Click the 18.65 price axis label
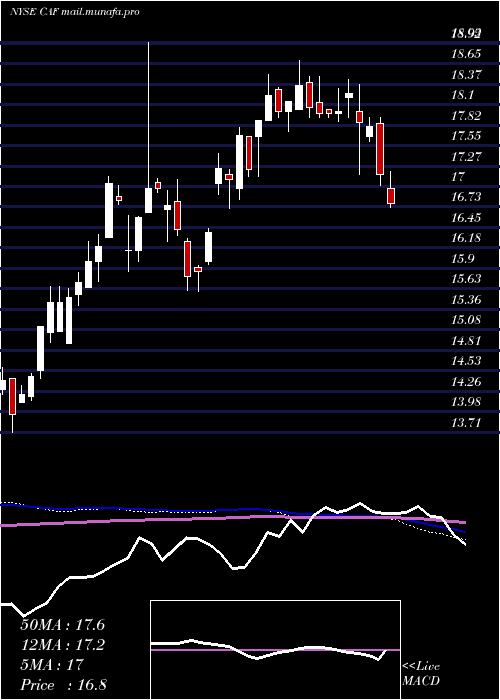 coord(466,54)
